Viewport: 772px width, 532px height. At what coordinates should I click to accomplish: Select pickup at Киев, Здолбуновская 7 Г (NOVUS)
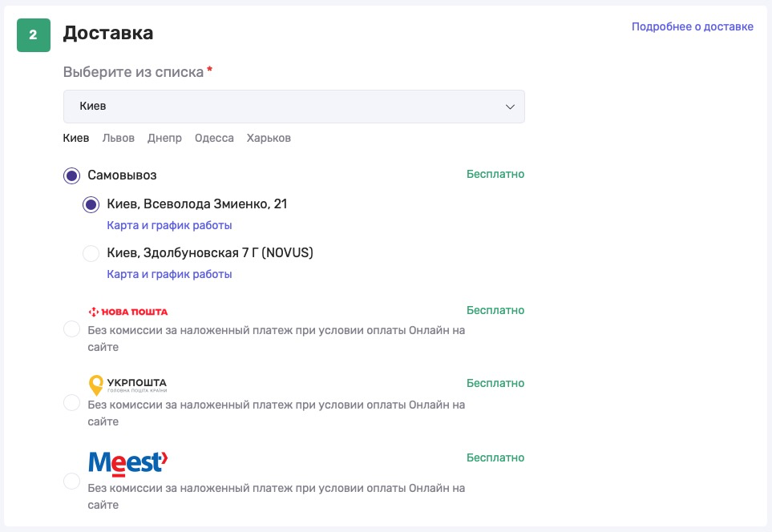[91, 252]
